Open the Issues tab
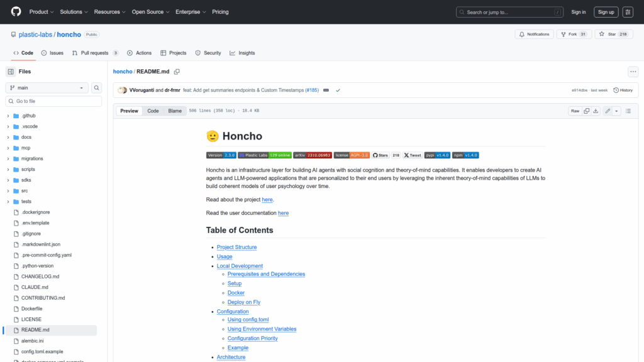The image size is (644, 362). (x=52, y=53)
